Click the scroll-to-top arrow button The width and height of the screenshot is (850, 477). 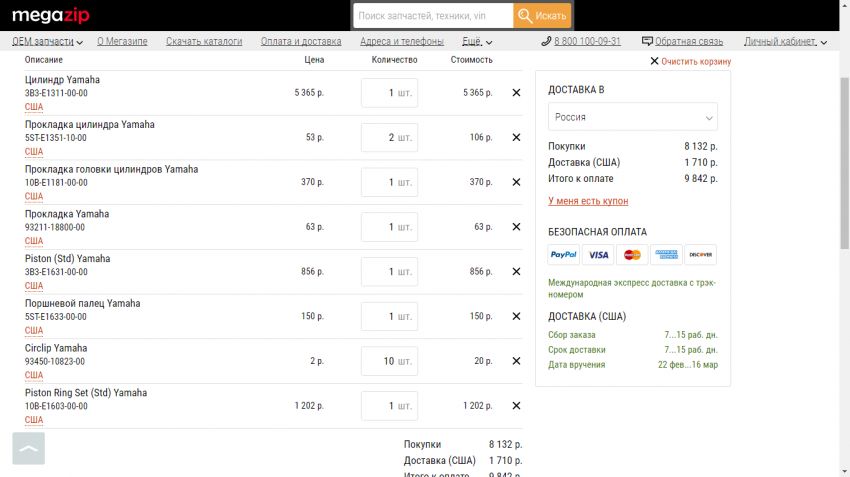click(29, 448)
